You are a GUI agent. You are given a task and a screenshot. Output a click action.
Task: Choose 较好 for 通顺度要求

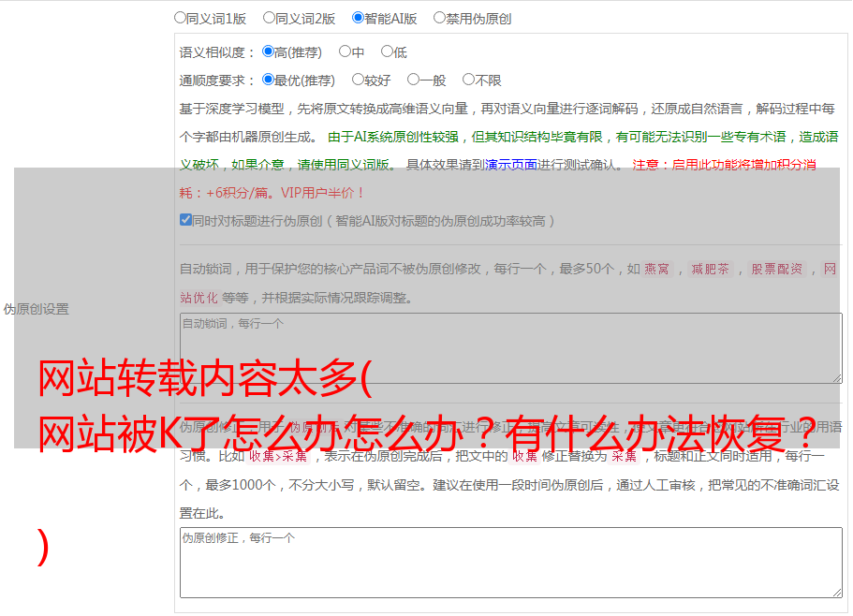coord(358,80)
